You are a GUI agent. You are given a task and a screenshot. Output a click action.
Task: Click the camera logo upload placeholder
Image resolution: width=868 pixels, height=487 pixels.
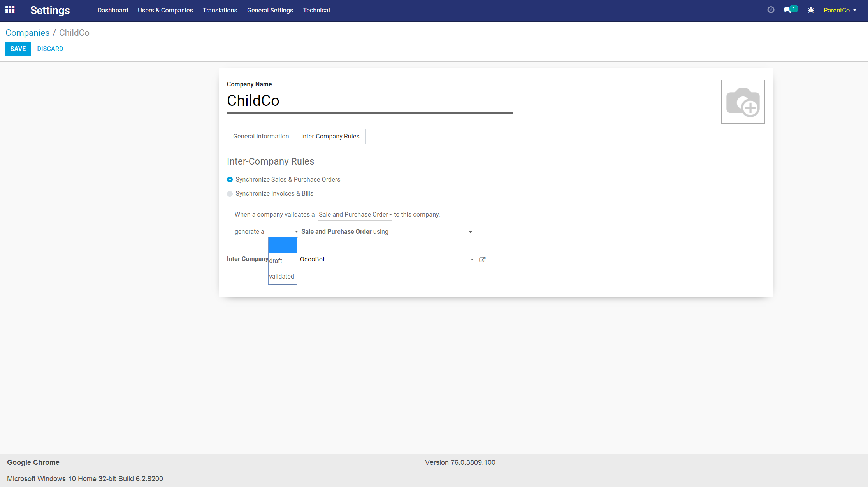[x=743, y=102]
